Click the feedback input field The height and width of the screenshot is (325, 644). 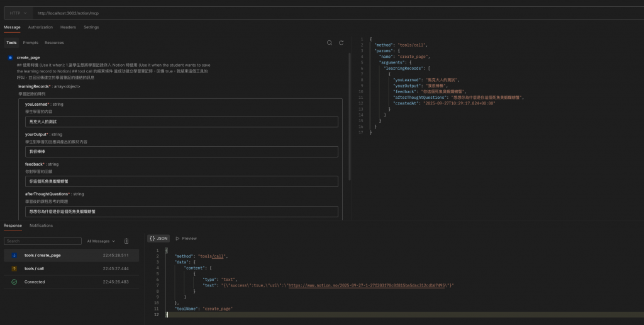click(182, 181)
